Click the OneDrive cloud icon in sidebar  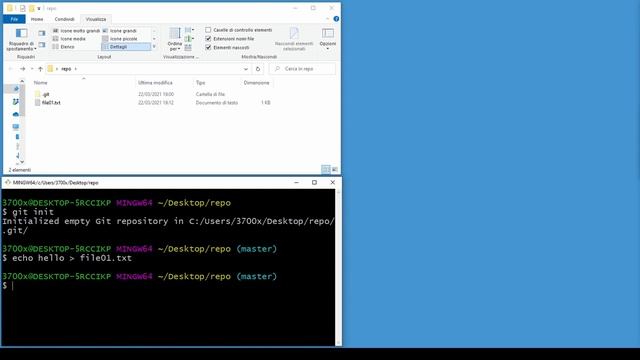[16, 114]
